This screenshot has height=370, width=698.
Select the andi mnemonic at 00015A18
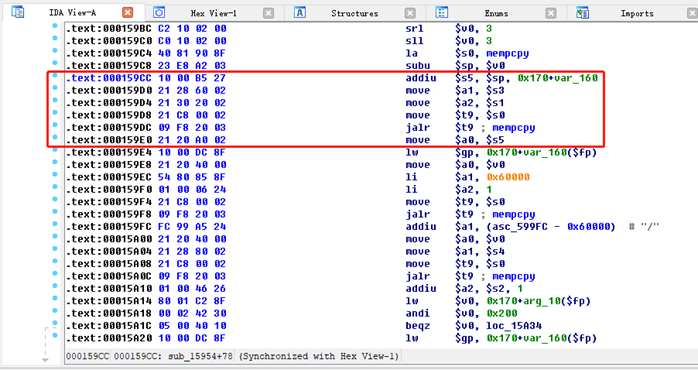click(418, 313)
